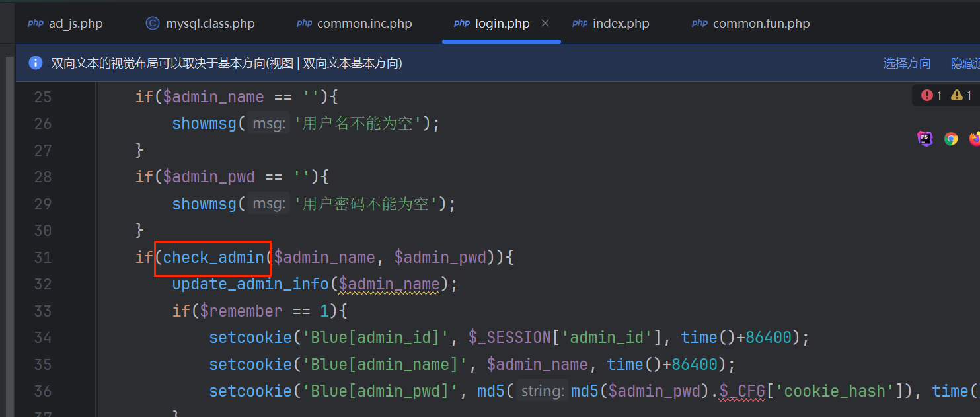Open the common.fun.php tab
980x417 pixels.
761,24
